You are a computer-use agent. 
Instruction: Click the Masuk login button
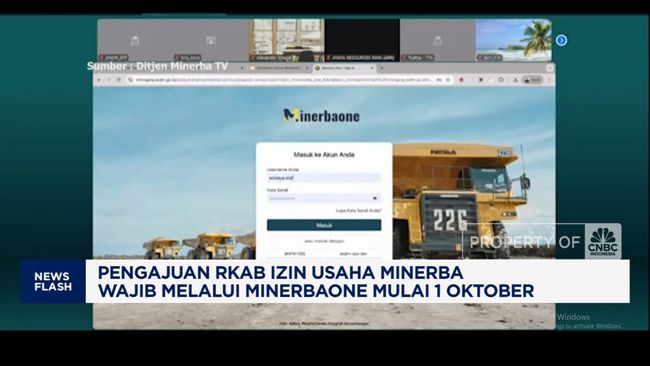coord(324,225)
